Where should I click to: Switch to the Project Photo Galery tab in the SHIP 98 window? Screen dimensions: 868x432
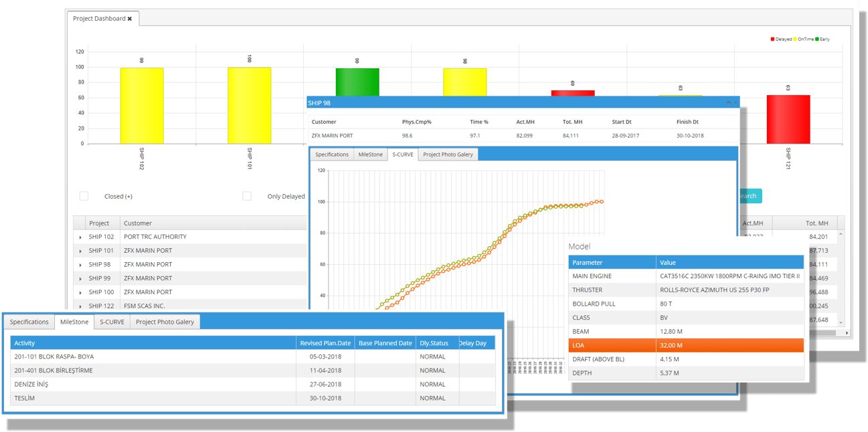click(x=448, y=154)
